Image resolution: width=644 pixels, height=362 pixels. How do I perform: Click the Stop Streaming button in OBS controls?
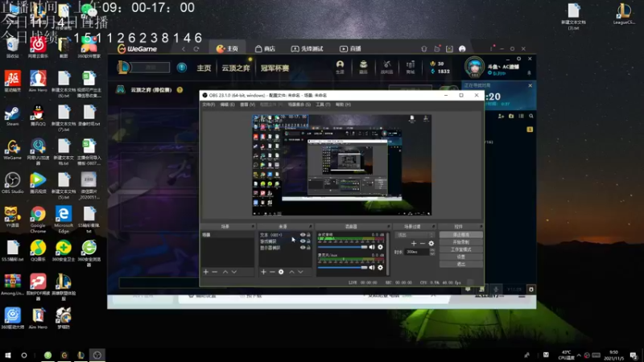coord(460,235)
